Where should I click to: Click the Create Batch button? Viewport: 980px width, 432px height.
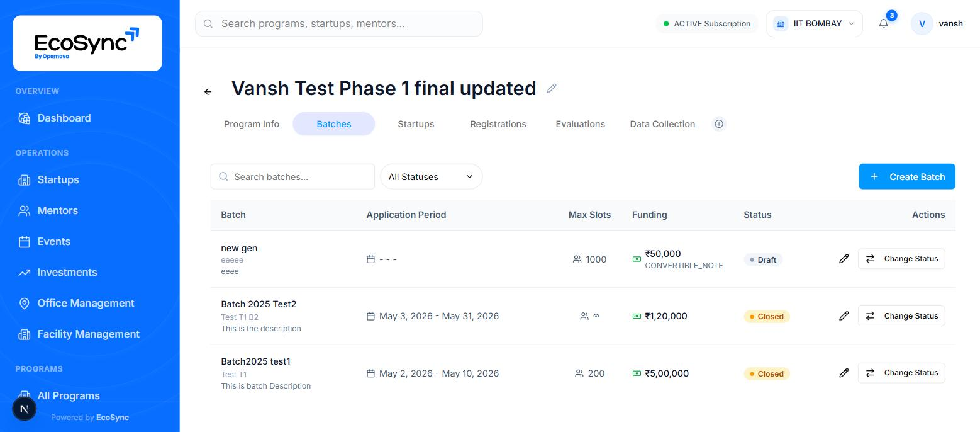[x=907, y=177]
